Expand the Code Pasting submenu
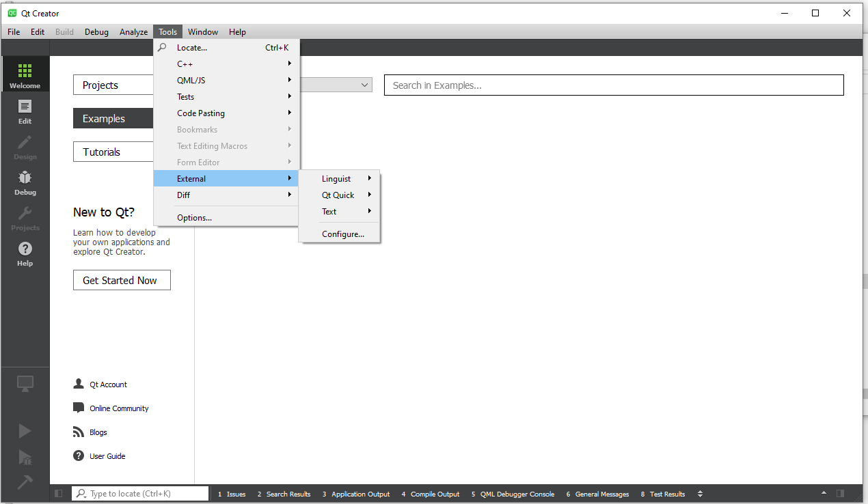This screenshot has height=504, width=868. (227, 113)
